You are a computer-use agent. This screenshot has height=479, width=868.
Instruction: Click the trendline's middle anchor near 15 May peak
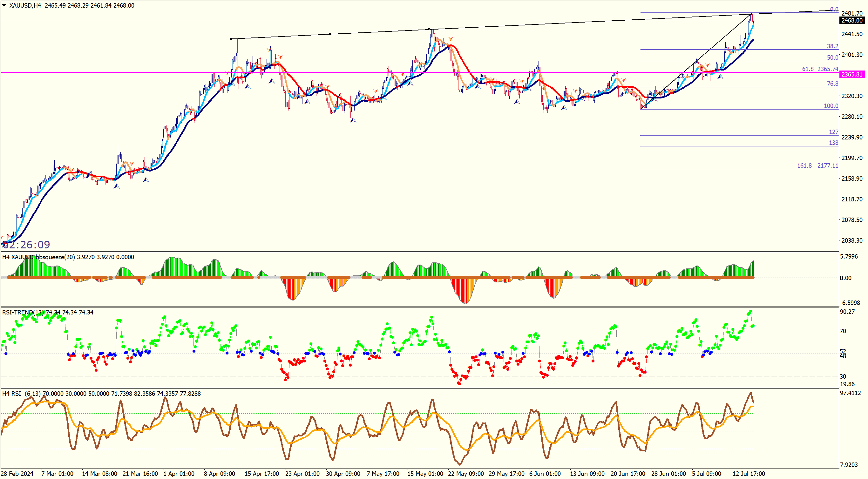click(429, 29)
